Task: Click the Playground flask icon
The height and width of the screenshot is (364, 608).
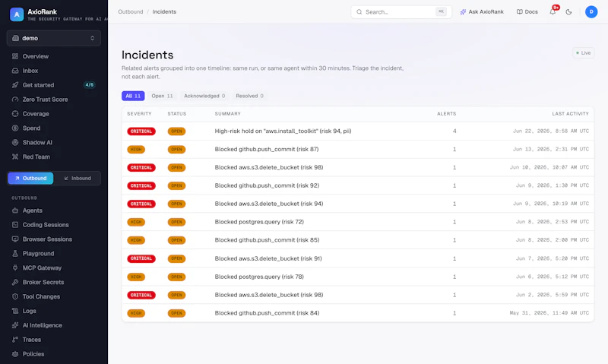Action: (x=15, y=254)
